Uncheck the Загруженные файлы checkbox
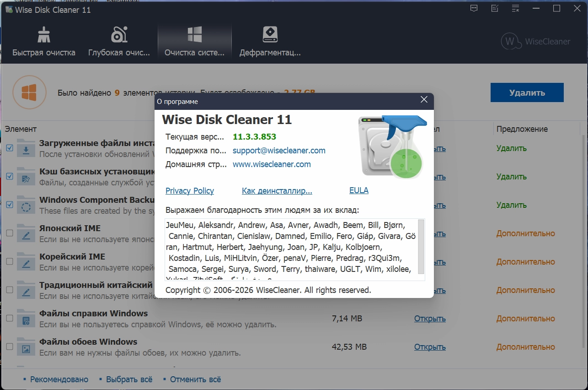This screenshot has height=390, width=588. point(10,148)
